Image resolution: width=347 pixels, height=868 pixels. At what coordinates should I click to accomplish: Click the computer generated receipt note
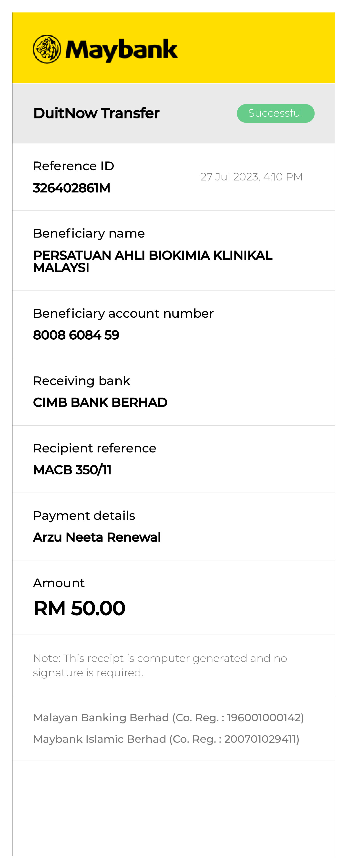[x=160, y=665]
